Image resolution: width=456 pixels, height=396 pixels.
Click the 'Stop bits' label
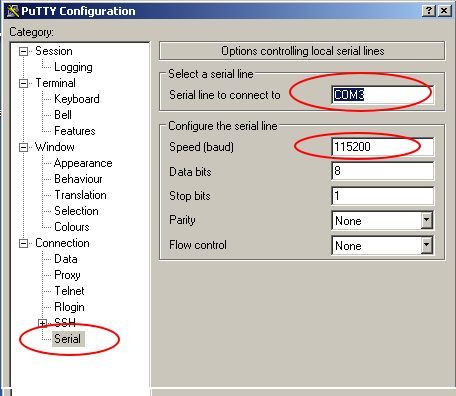click(190, 196)
